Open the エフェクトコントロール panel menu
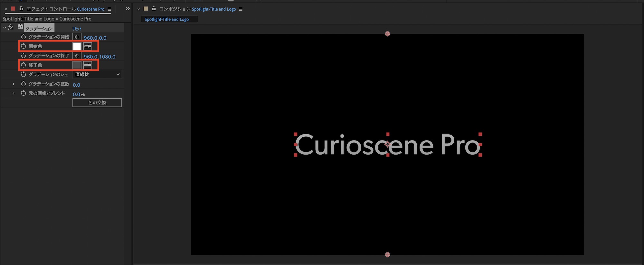This screenshot has width=644, height=265. click(109, 9)
